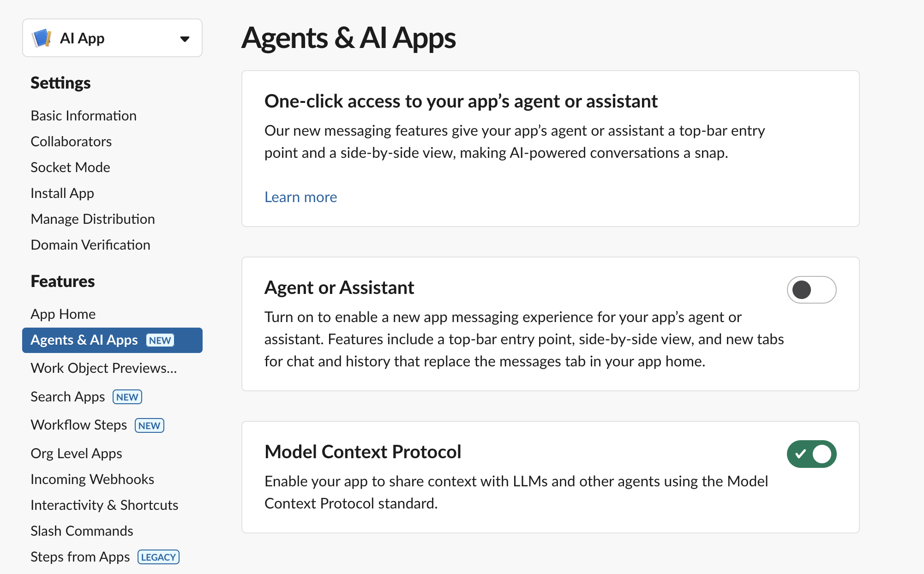The width and height of the screenshot is (924, 574).
Task: Open Basic Information settings
Action: coord(84,115)
